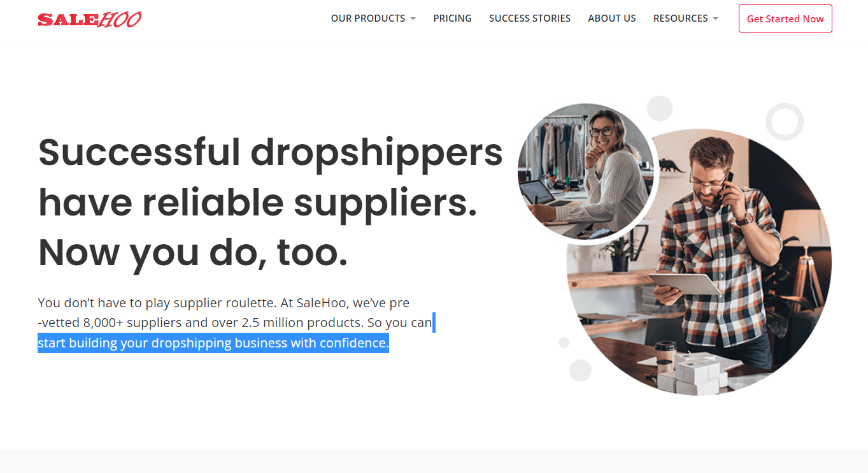868x473 pixels.
Task: Navigate to About Us
Action: tap(612, 18)
